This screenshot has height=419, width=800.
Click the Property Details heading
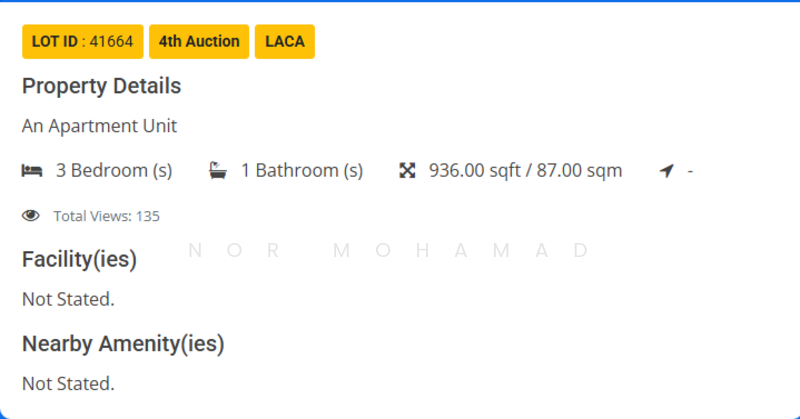tap(101, 86)
